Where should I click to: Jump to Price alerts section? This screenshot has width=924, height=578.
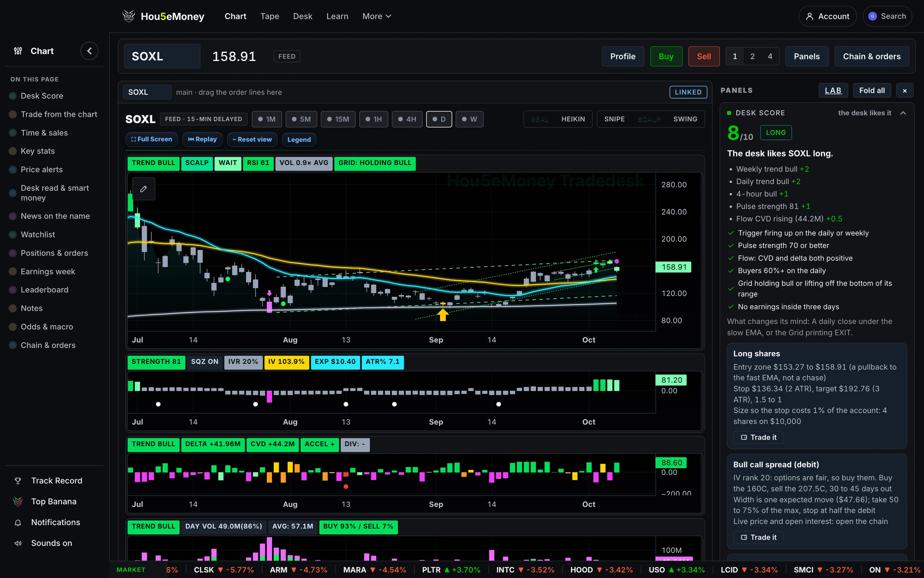pyautogui.click(x=42, y=170)
